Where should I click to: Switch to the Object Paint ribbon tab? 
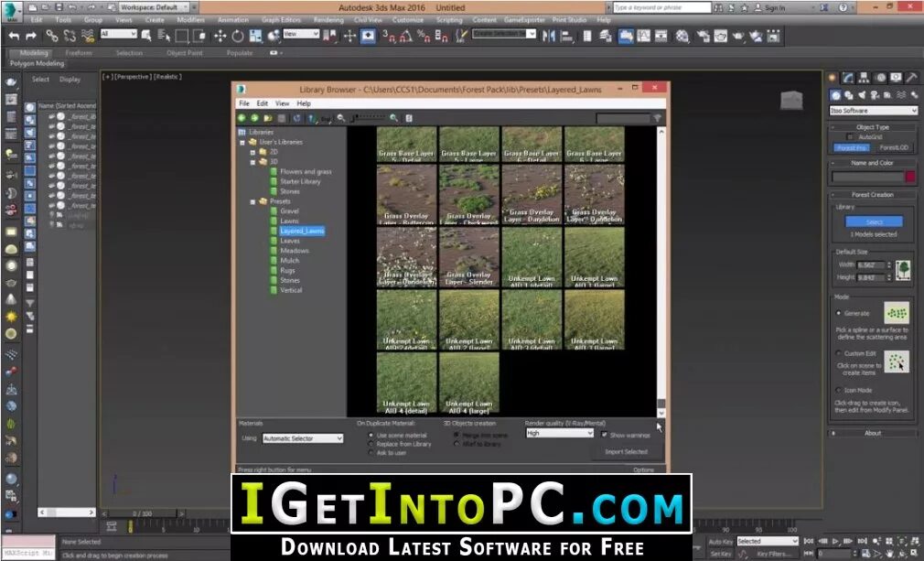(x=185, y=53)
